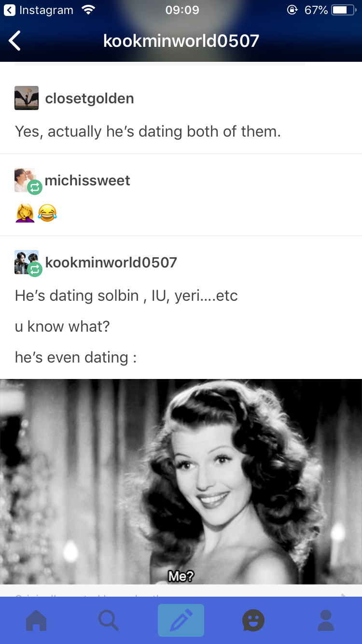This screenshot has width=362, height=644.
Task: Open the michissweet blog via the username
Action: 87,181
